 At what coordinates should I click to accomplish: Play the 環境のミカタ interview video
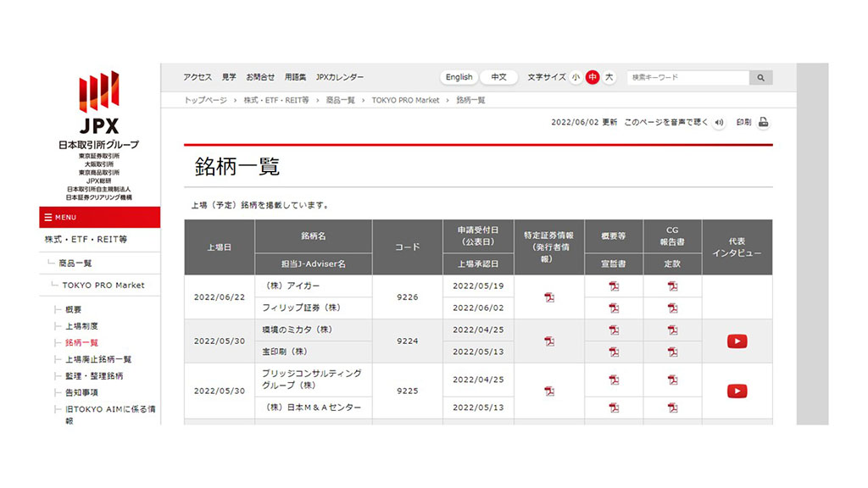737,341
